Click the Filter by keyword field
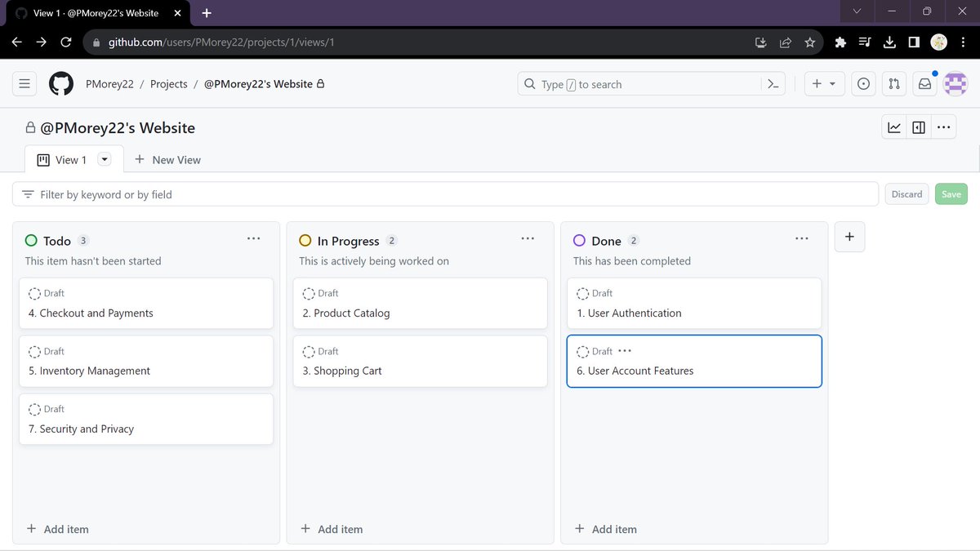The image size is (980, 551). point(445,194)
